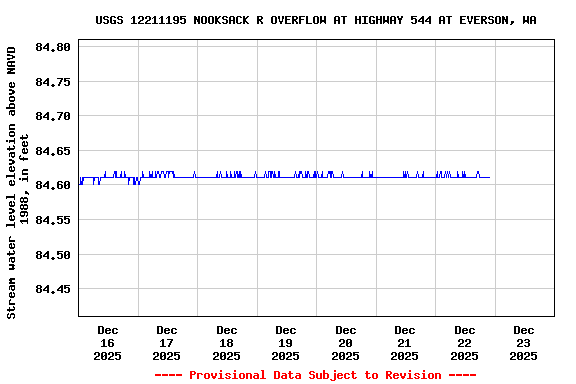Click the right end of the blue data line
Viewport: 576px width, 384px height.
[489, 177]
